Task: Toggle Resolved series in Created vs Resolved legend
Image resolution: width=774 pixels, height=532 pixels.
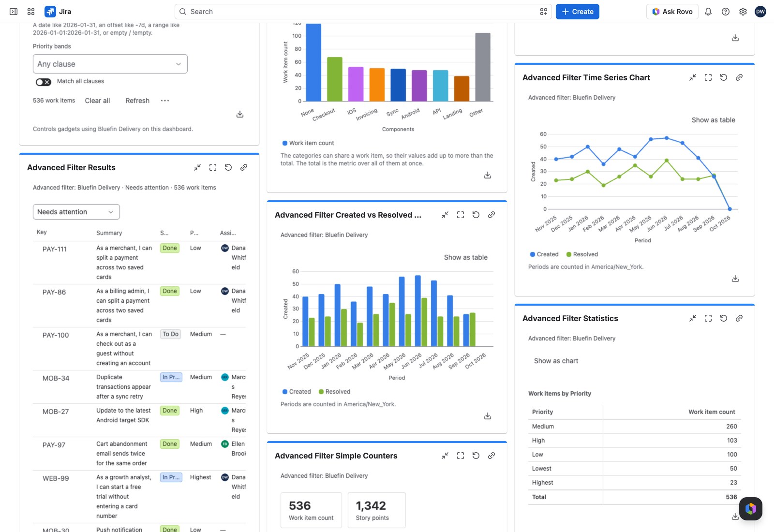Action: click(x=334, y=392)
